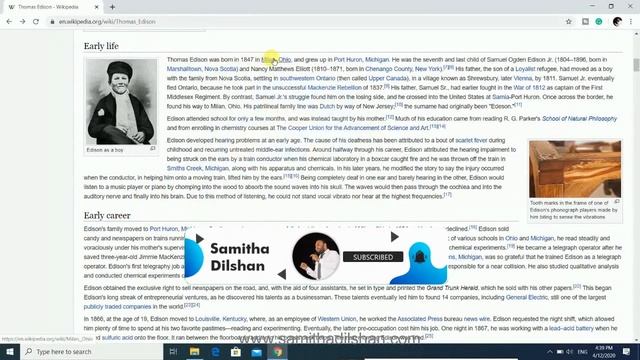
Task: Open the Chrome profile avatar
Action: pyautogui.click(x=617, y=22)
